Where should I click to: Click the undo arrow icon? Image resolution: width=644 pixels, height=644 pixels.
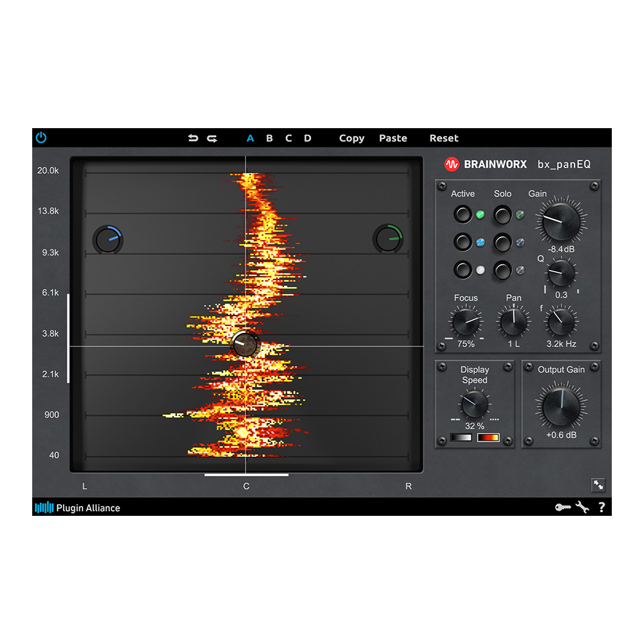193,138
